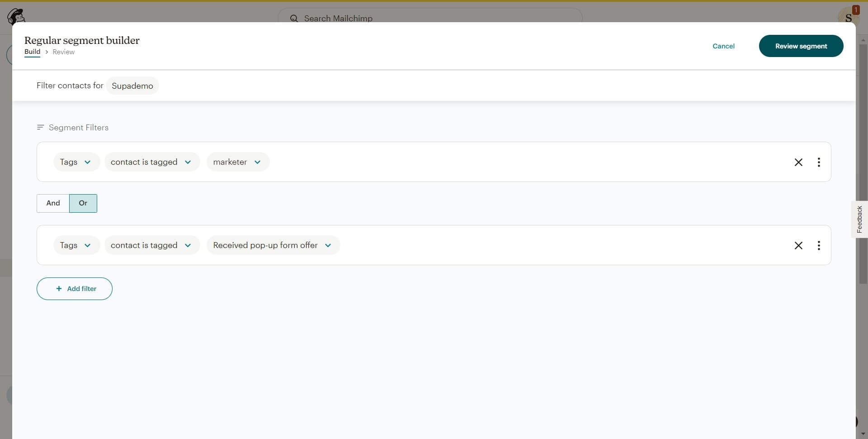Open three-dot menu for marketer filter
Image resolution: width=868 pixels, height=439 pixels.
pos(819,162)
